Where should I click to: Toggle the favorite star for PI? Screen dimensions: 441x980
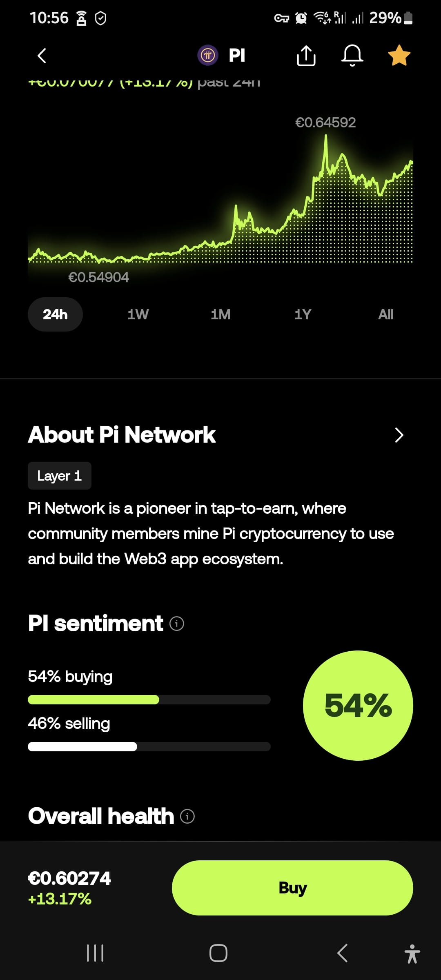(x=399, y=55)
